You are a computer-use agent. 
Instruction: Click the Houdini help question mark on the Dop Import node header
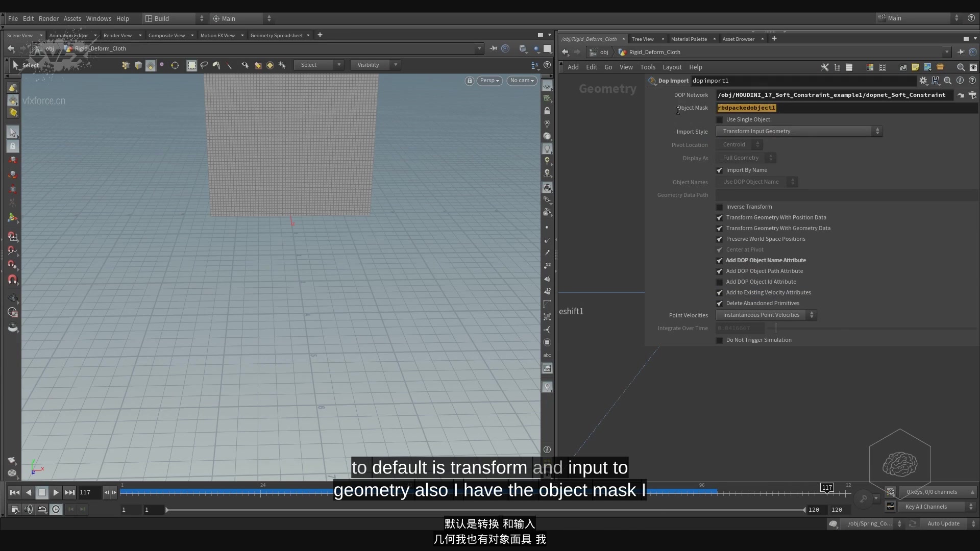click(x=973, y=80)
